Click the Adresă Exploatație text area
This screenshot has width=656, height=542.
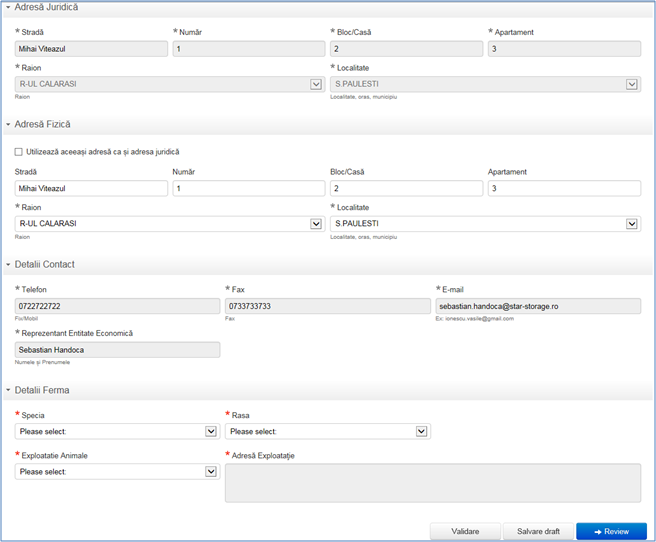coord(432,482)
